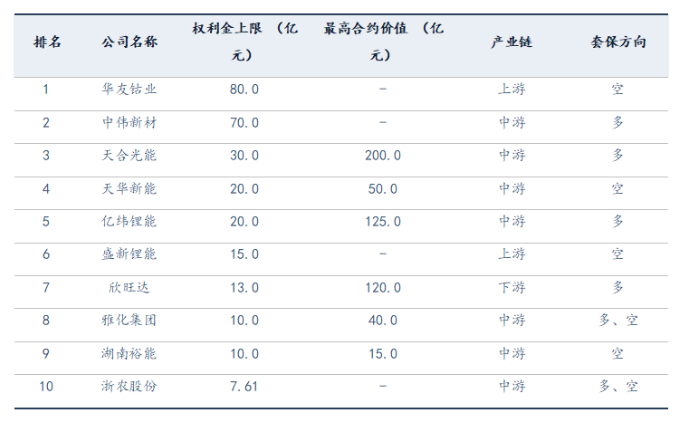The height and width of the screenshot is (421, 689).
Task: Click 中游 in the 天合光能 row
Action: point(512,155)
